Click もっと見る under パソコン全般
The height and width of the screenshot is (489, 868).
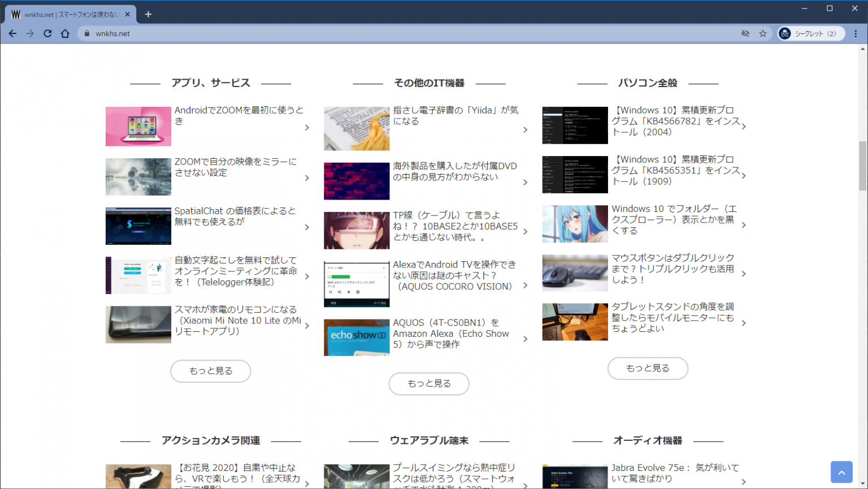pyautogui.click(x=648, y=368)
